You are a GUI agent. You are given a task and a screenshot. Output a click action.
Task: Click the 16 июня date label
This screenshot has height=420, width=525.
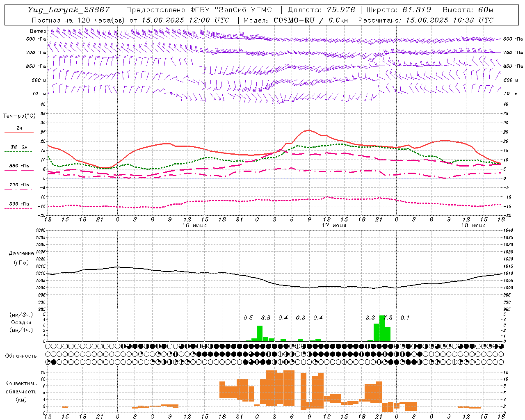[194, 226]
